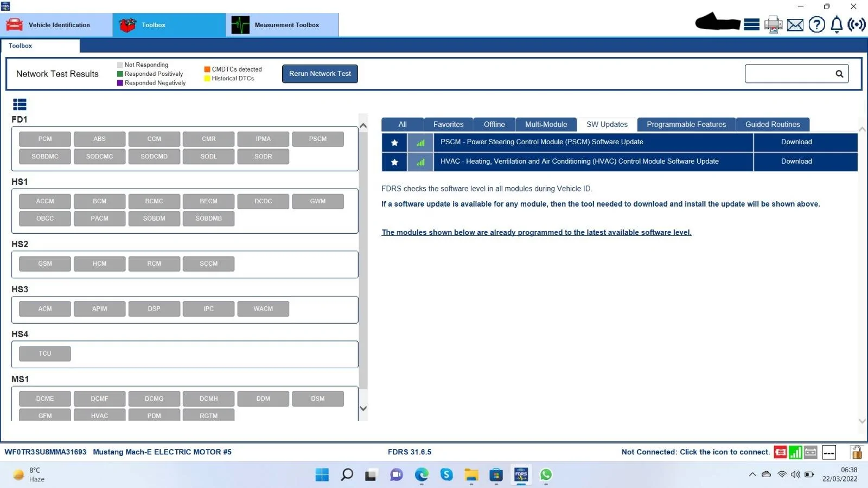This screenshot has width=868, height=488.
Task: Click the gray device icon in status bar
Action: [810, 452]
